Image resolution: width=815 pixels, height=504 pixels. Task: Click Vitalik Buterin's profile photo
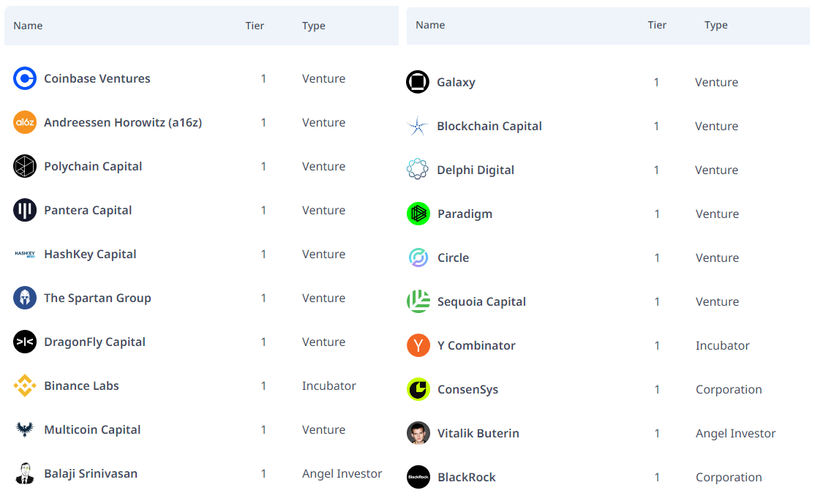coord(418,433)
